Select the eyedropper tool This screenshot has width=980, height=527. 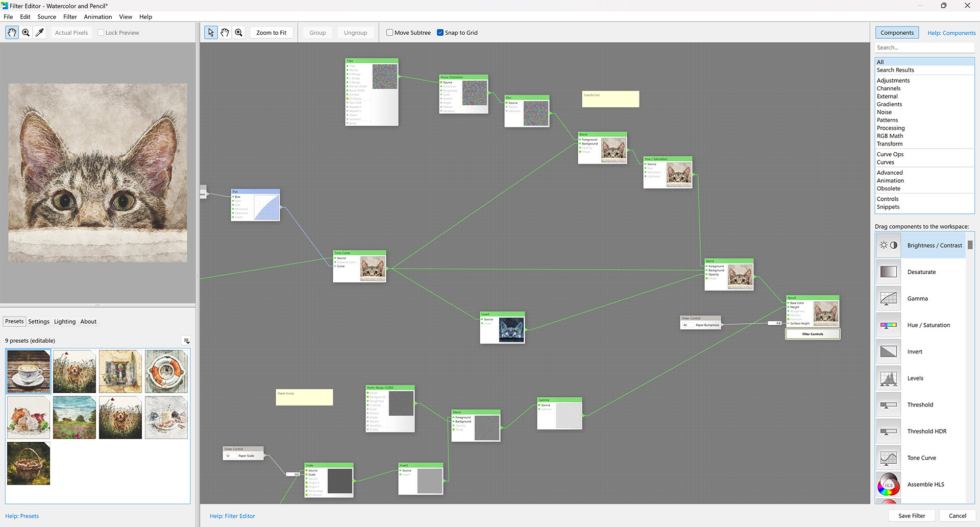click(x=39, y=33)
